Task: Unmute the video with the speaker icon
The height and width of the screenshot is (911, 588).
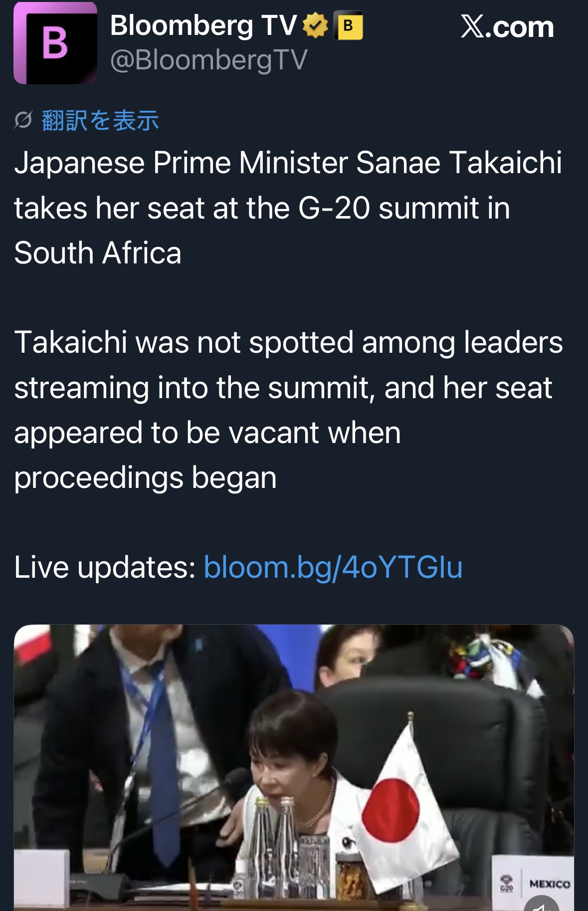Action: click(542, 904)
